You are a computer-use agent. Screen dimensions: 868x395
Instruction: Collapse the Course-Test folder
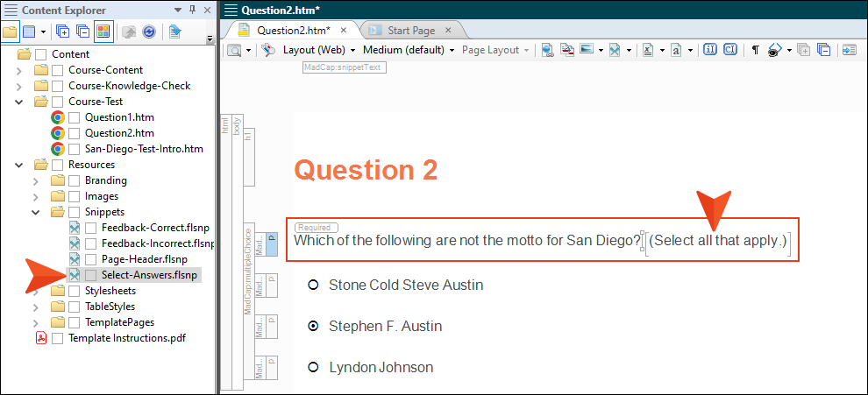19,102
